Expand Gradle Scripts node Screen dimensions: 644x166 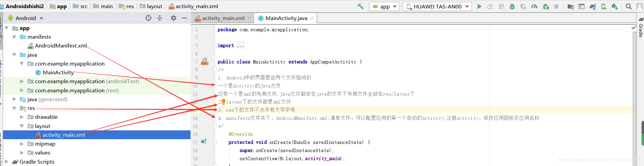[x=6, y=162]
